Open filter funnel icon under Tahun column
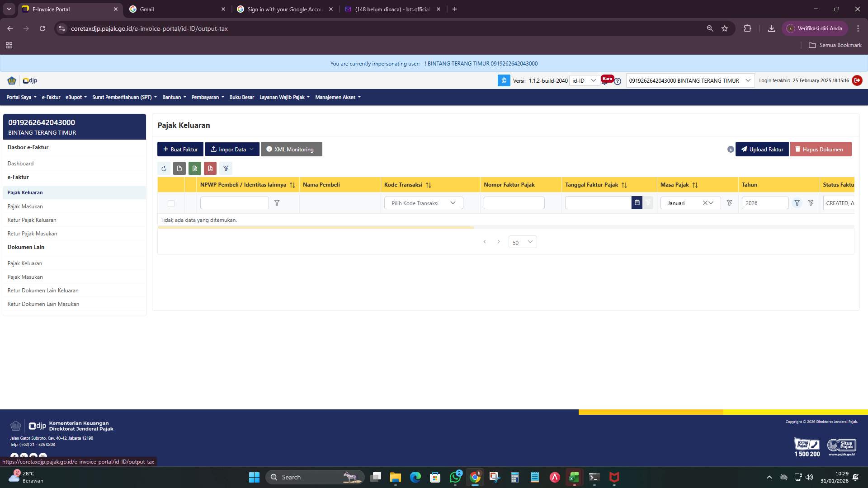 pyautogui.click(x=797, y=203)
